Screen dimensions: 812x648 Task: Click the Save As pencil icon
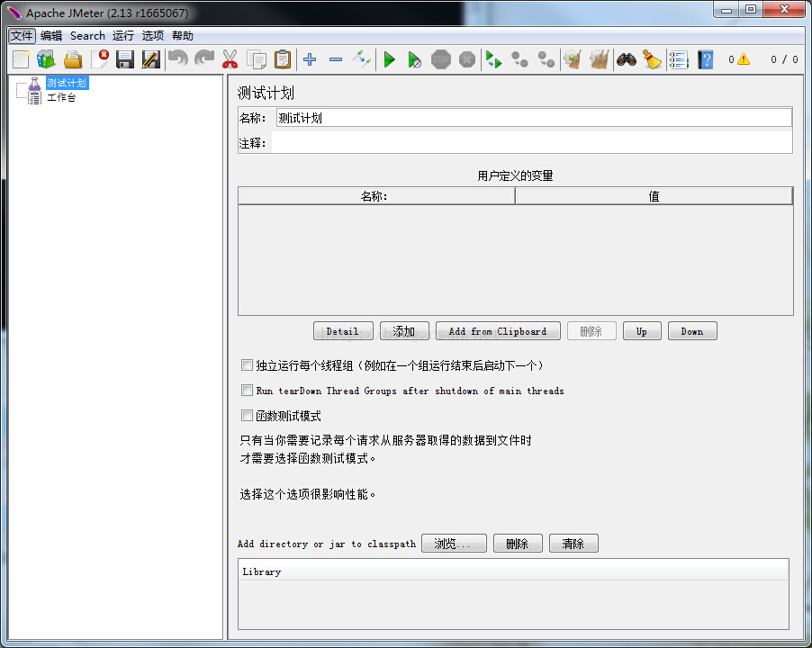pyautogui.click(x=151, y=59)
